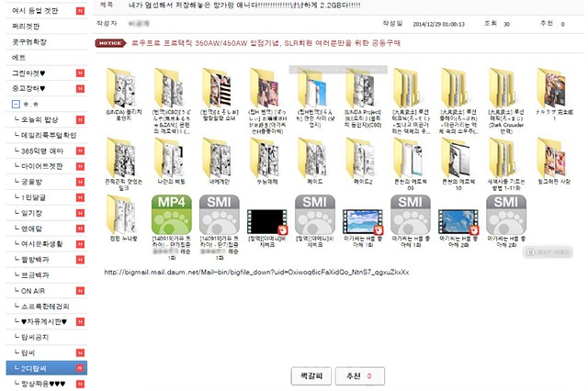Open the 데일리룩부털확인 board
Screen dimensions: 588x391
tap(49, 135)
